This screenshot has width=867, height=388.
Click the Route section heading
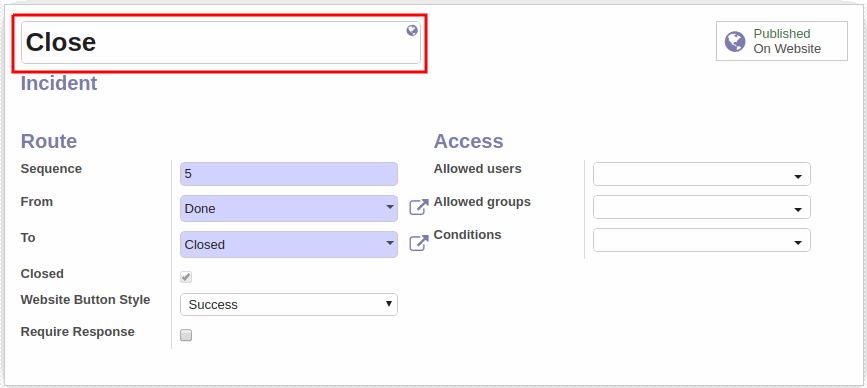click(49, 141)
